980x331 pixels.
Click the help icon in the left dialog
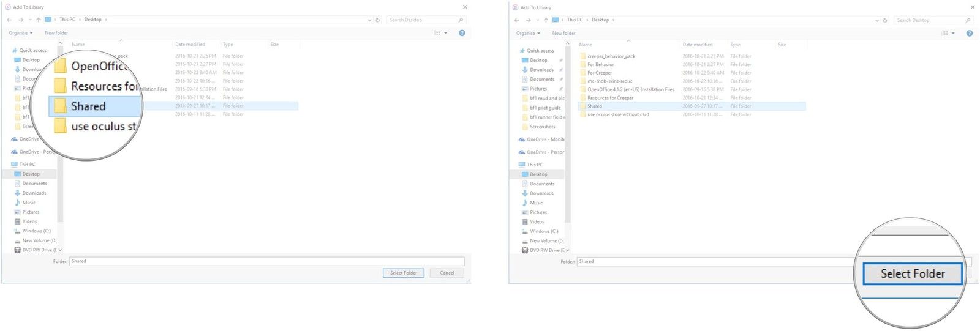[x=462, y=33]
